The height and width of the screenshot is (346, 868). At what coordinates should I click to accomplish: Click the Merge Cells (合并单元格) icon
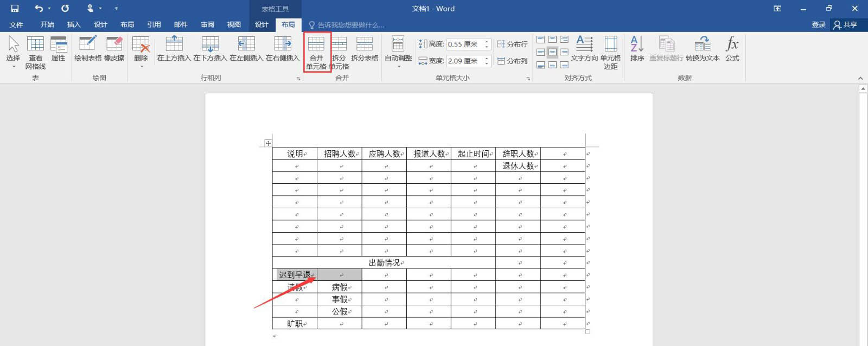pyautogui.click(x=316, y=52)
